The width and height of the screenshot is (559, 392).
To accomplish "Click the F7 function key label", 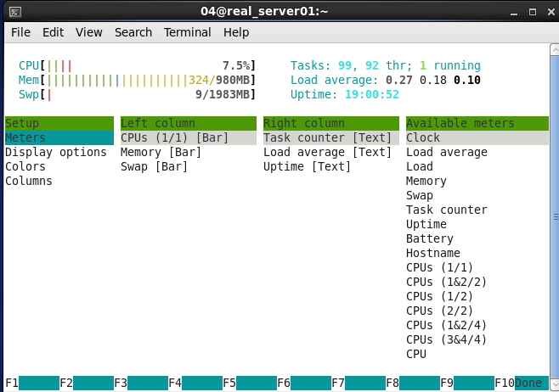I will (x=338, y=384).
